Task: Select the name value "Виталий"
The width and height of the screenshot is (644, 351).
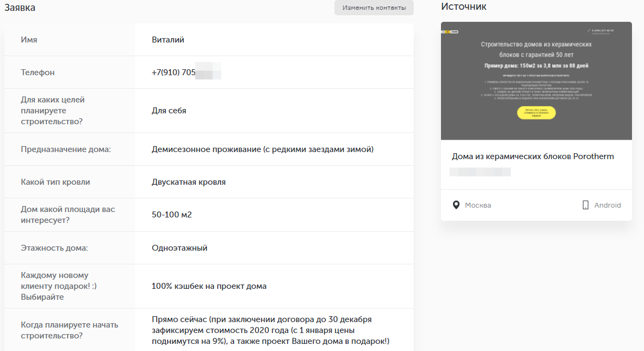Action: point(168,40)
